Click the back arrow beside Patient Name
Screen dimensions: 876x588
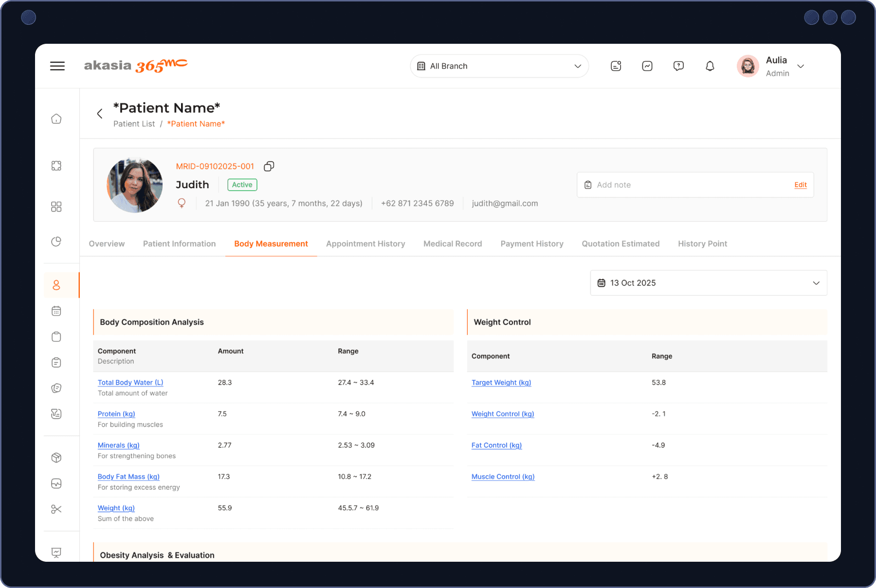(x=100, y=114)
